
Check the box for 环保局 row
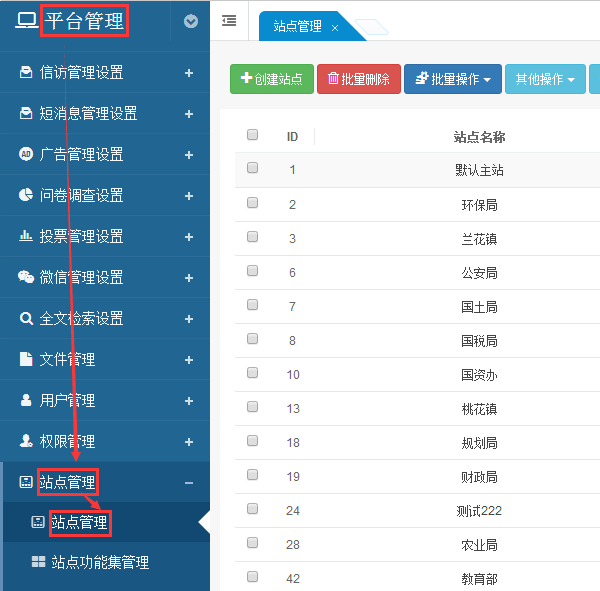(252, 203)
